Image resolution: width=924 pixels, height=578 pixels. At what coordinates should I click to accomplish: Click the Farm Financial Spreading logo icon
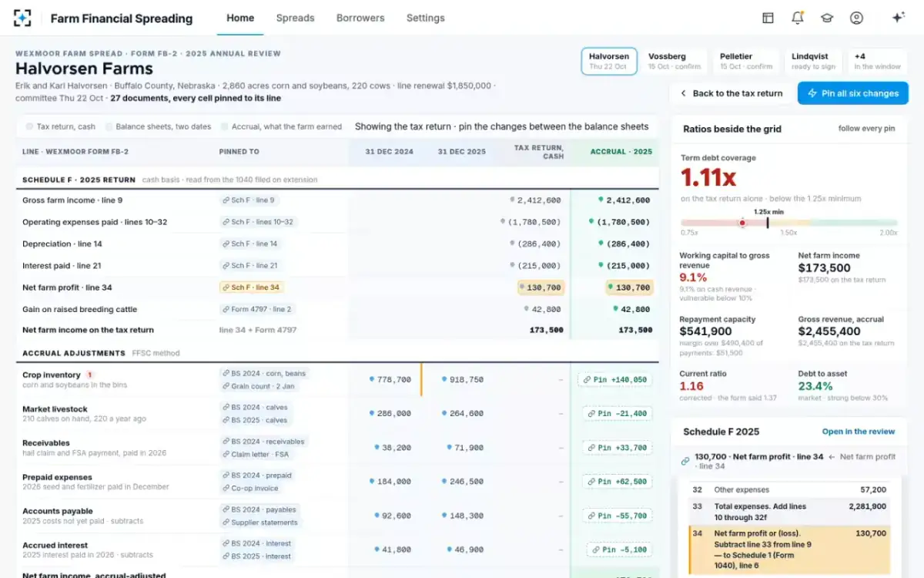coord(22,18)
